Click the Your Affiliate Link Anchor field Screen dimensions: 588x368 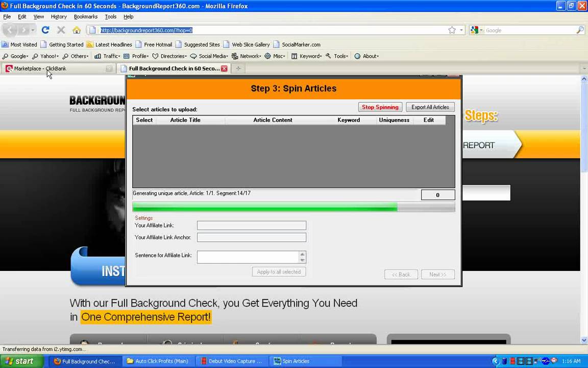point(251,237)
